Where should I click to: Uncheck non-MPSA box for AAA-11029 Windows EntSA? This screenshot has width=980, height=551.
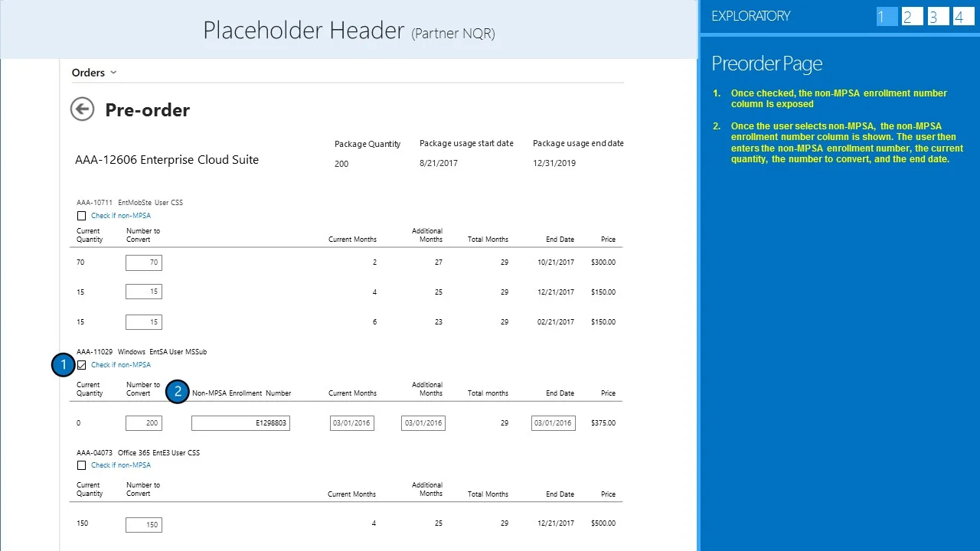[81, 365]
